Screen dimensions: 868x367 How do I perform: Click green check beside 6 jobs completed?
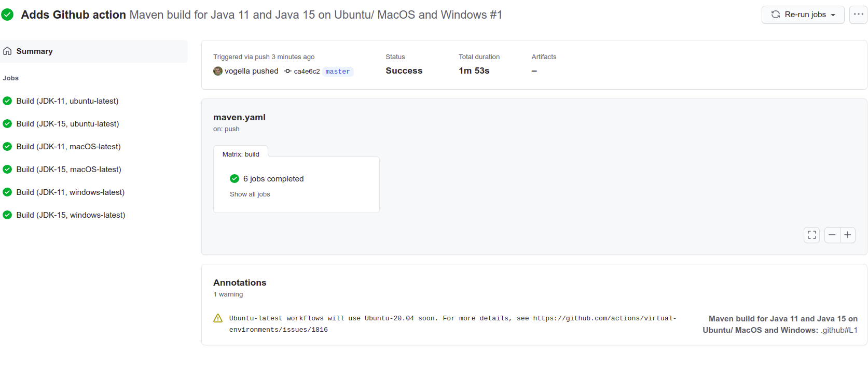[x=235, y=178]
